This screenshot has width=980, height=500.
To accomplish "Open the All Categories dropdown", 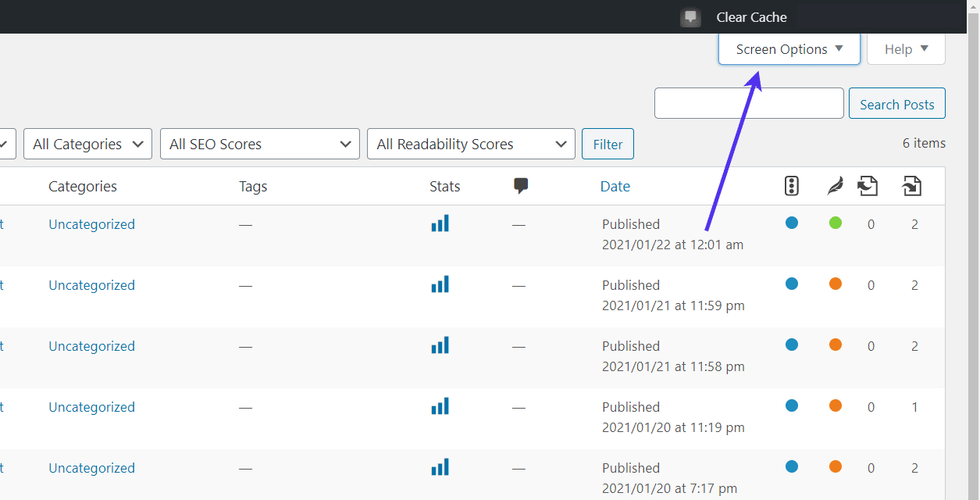I will (x=87, y=145).
